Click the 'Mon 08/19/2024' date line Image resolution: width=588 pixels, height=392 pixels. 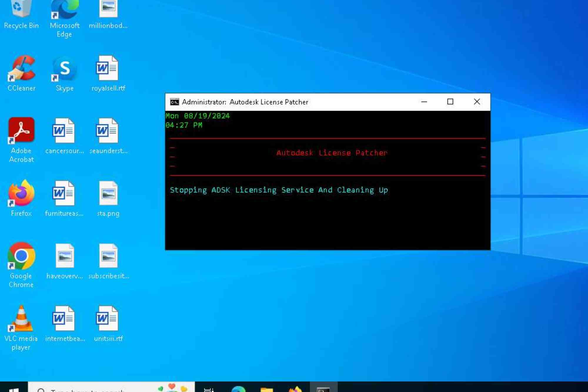pos(198,116)
